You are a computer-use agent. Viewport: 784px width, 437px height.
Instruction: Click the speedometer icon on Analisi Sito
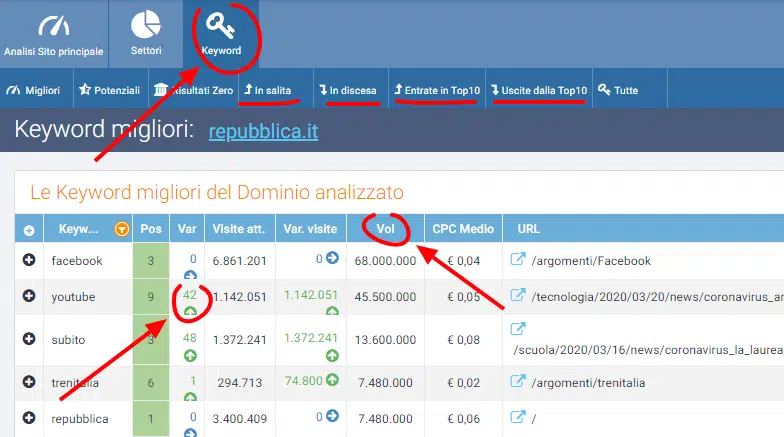(x=54, y=26)
